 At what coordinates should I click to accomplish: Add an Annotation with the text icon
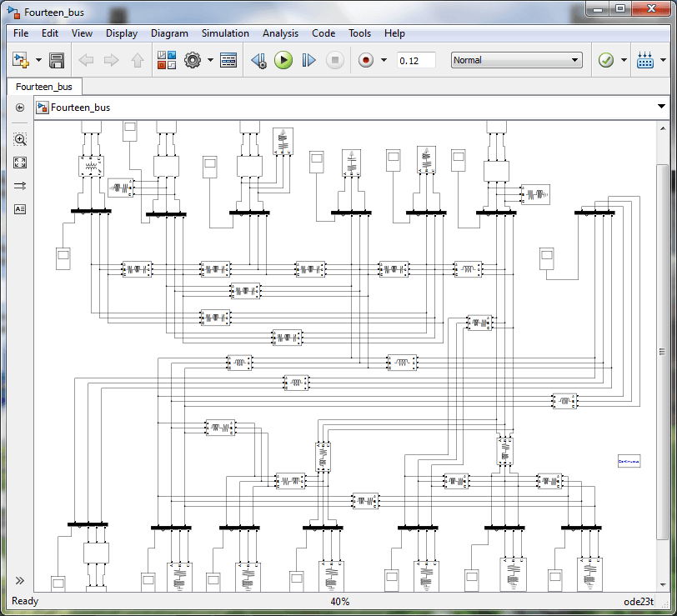click(x=20, y=209)
